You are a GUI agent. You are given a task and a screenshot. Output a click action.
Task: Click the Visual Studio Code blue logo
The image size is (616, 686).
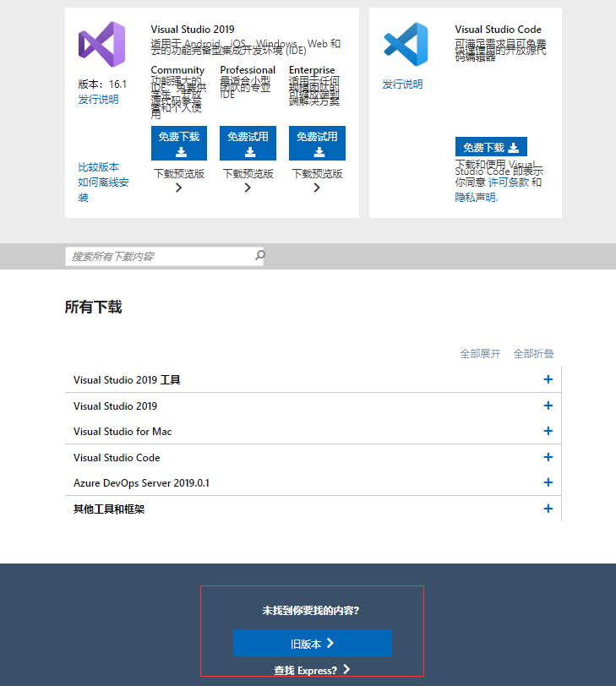(x=406, y=44)
